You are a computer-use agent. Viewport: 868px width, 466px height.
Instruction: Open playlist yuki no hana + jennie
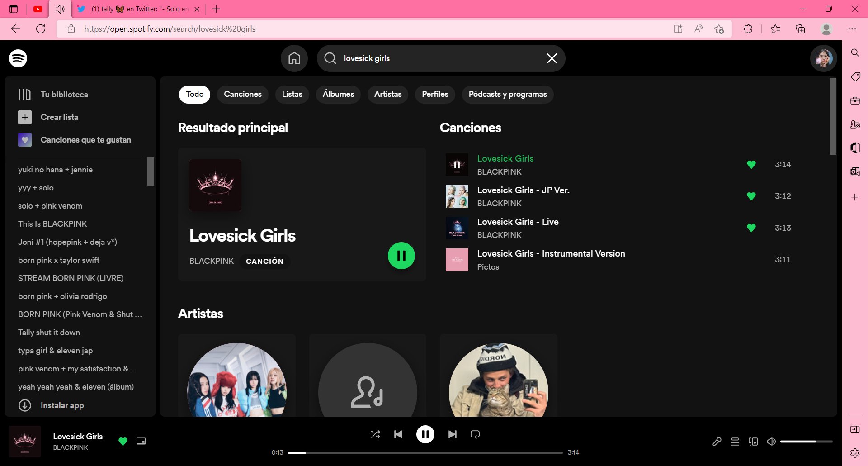click(55, 170)
